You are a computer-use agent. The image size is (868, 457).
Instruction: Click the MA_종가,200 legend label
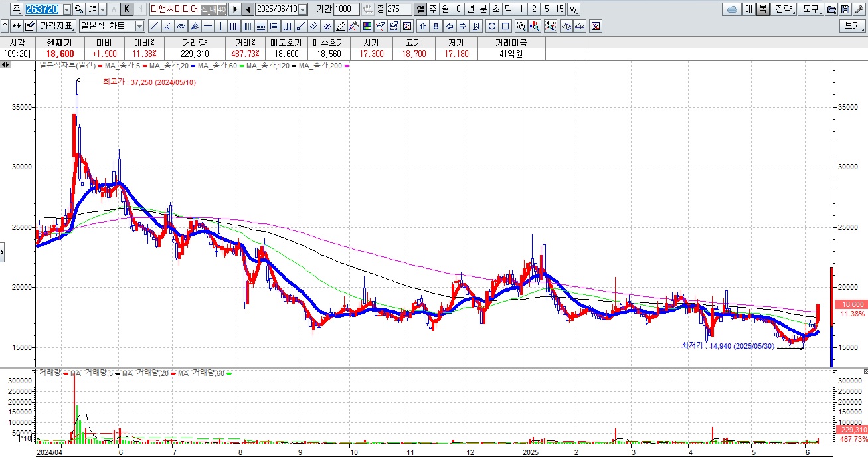click(x=322, y=65)
